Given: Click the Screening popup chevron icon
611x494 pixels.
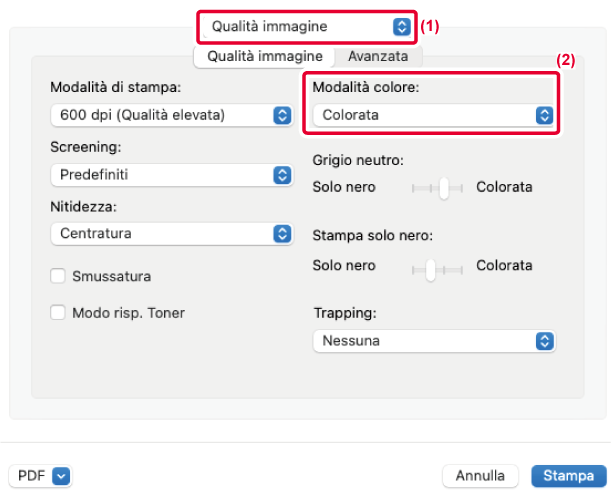Looking at the screenshot, I should pos(281,174).
